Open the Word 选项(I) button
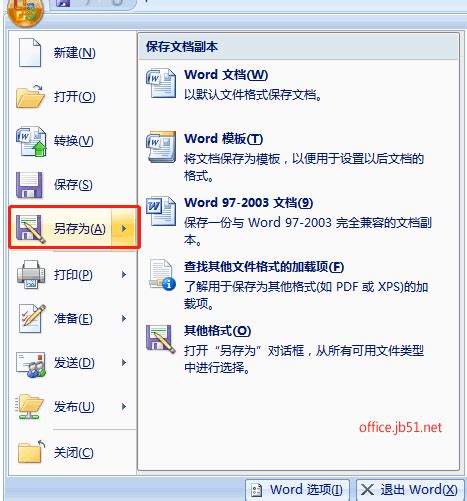467x501 pixels. [x=297, y=490]
